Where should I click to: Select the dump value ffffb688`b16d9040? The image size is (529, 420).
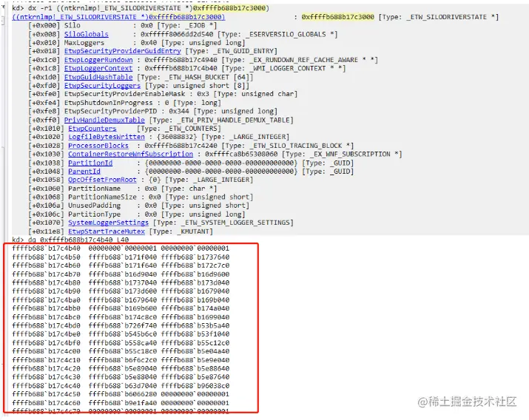tap(123, 274)
